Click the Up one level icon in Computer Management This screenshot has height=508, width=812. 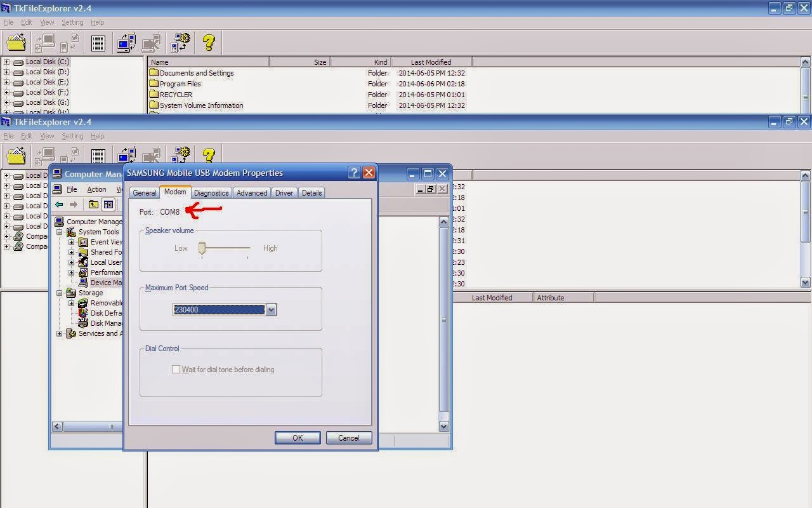[x=93, y=204]
